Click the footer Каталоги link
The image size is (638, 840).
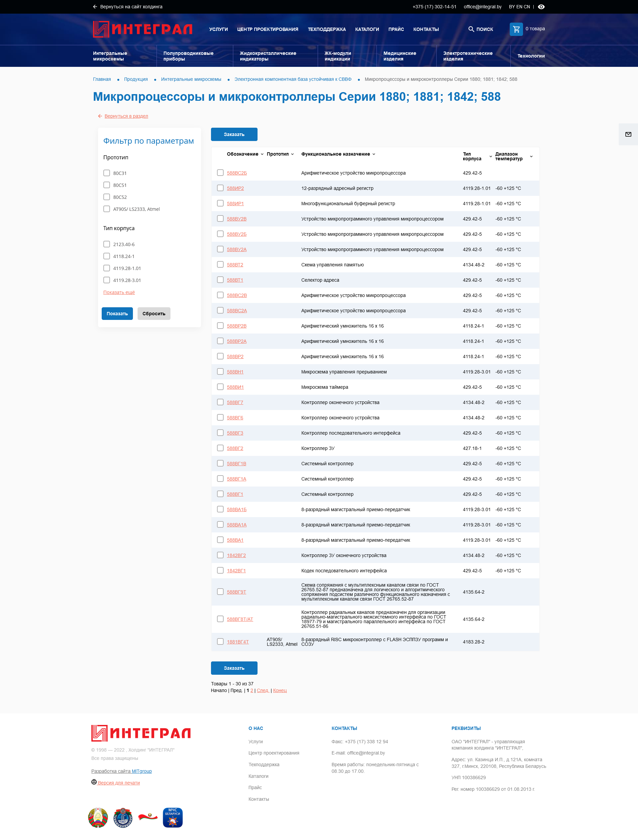click(258, 776)
